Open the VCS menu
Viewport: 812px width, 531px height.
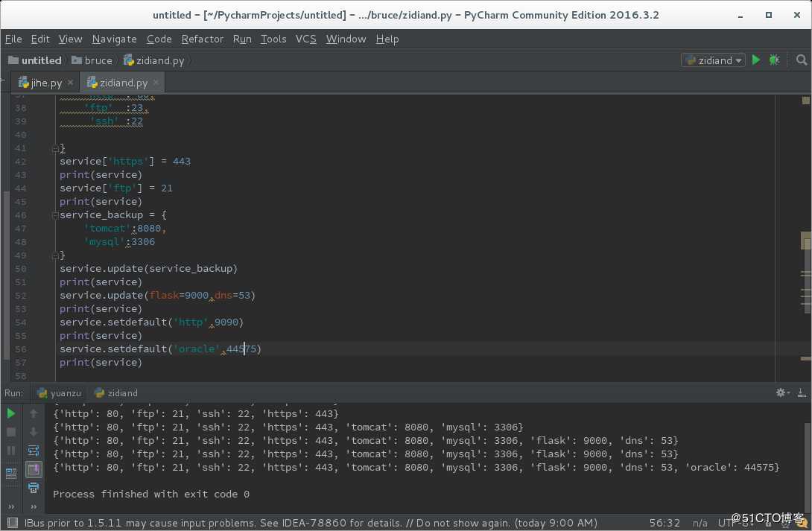point(305,39)
